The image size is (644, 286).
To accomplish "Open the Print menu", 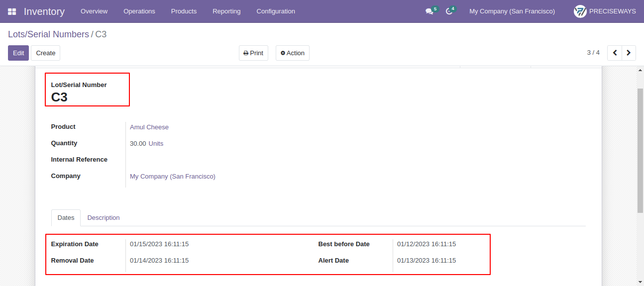I will (253, 53).
